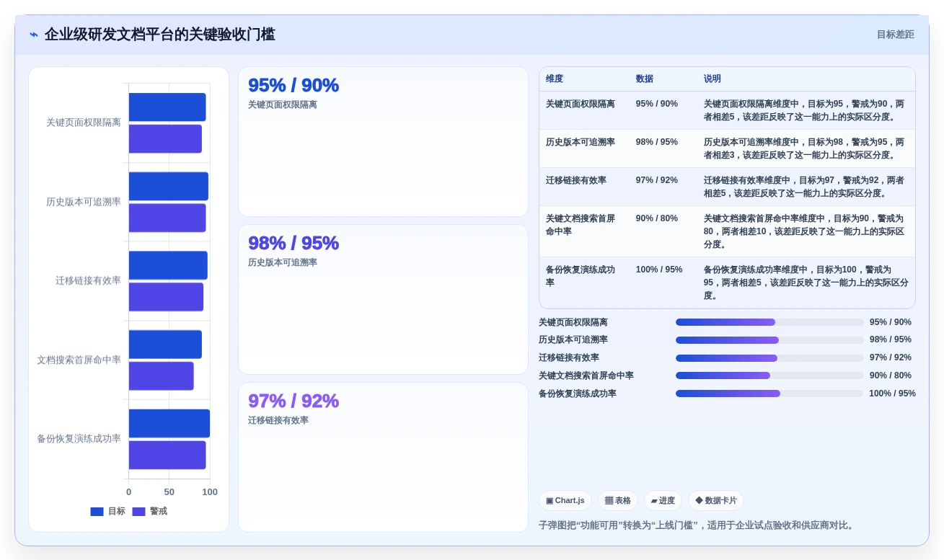Image resolution: width=944 pixels, height=560 pixels.
Task: Click the title 企业级研发文档平台的关键验收门槛
Action: point(159,35)
